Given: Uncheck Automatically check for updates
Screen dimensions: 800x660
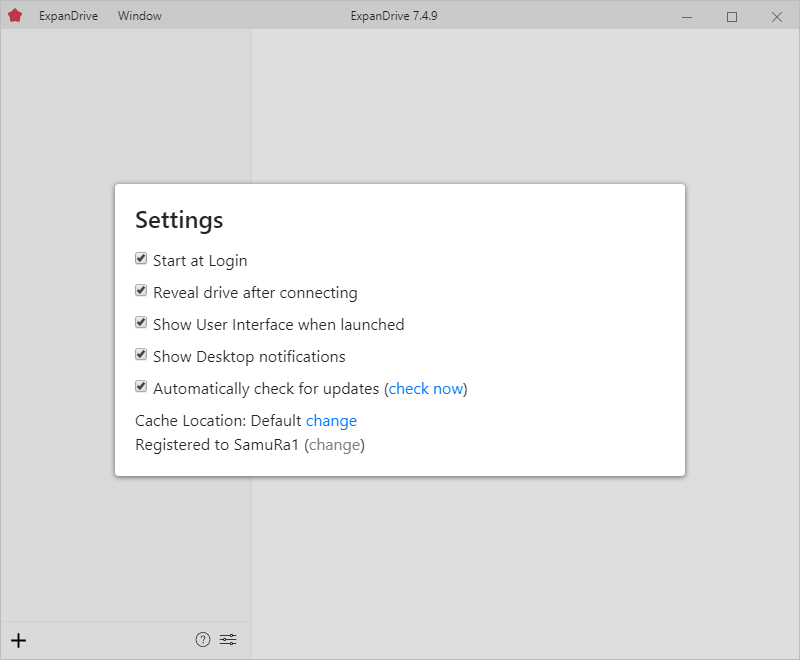Looking at the screenshot, I should (x=141, y=387).
